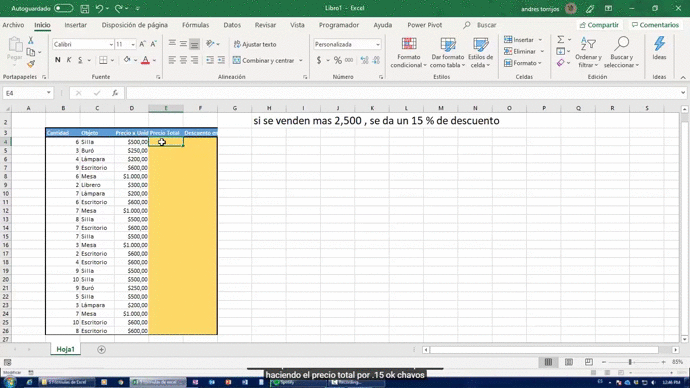Switch to the Insertar tab
Image resolution: width=690 pixels, height=388 pixels.
click(x=76, y=25)
